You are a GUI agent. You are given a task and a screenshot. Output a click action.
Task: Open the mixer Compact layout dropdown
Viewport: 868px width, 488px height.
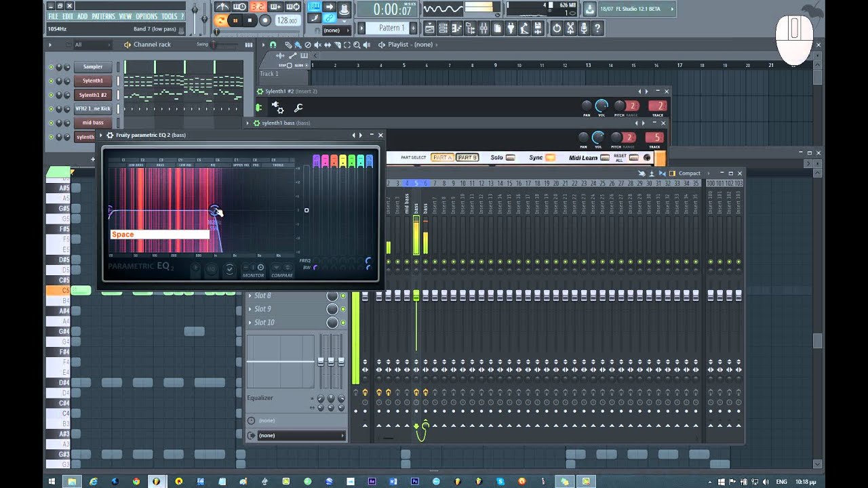coord(690,174)
